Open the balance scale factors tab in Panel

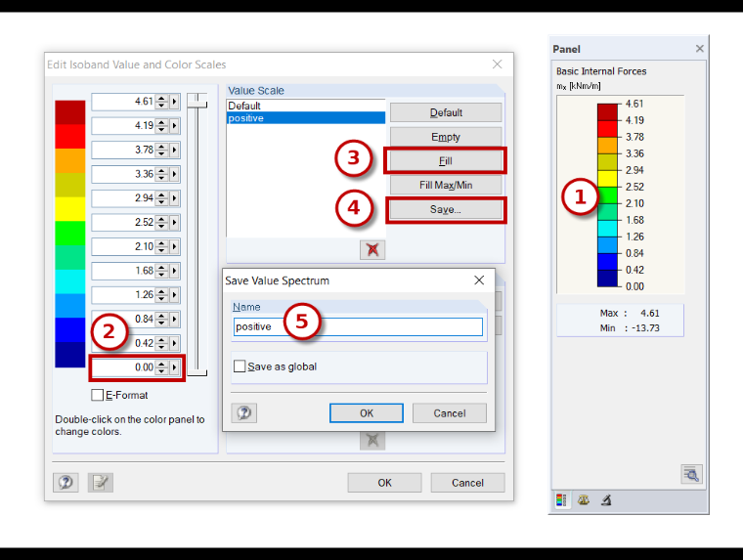pos(584,499)
